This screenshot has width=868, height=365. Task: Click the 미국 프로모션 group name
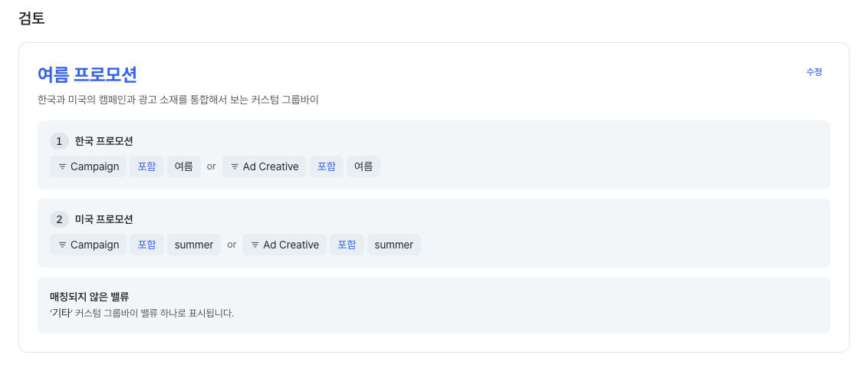point(104,219)
